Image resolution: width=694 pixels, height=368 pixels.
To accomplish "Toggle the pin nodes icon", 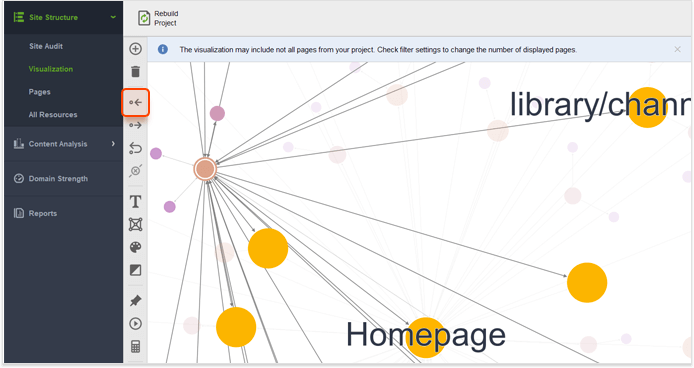I will point(135,301).
